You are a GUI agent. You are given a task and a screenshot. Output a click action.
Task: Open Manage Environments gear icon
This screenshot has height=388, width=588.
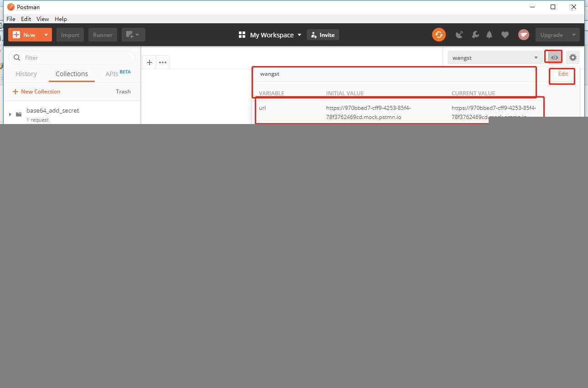[x=573, y=57]
